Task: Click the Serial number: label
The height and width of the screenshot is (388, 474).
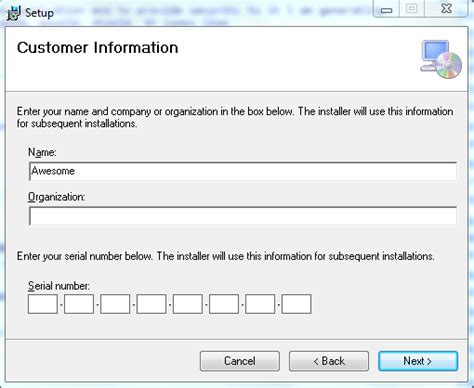Action: click(x=59, y=286)
